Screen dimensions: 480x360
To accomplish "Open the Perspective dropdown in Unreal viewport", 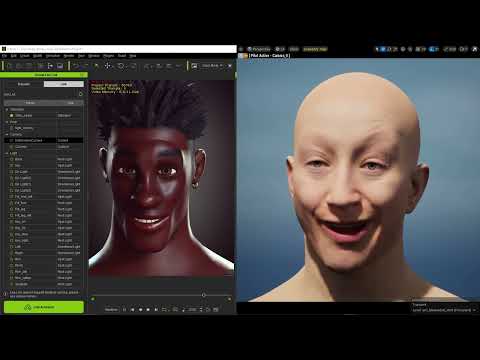I will tap(259, 49).
